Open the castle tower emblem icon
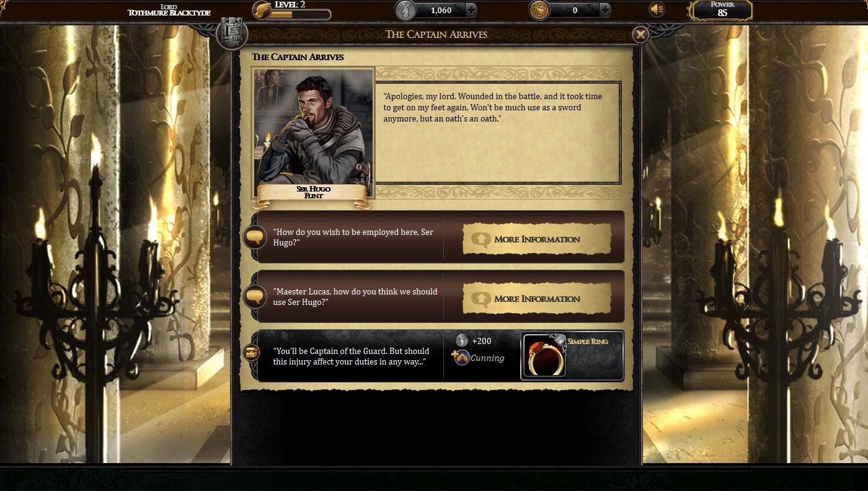This screenshot has height=491, width=868. (x=232, y=33)
